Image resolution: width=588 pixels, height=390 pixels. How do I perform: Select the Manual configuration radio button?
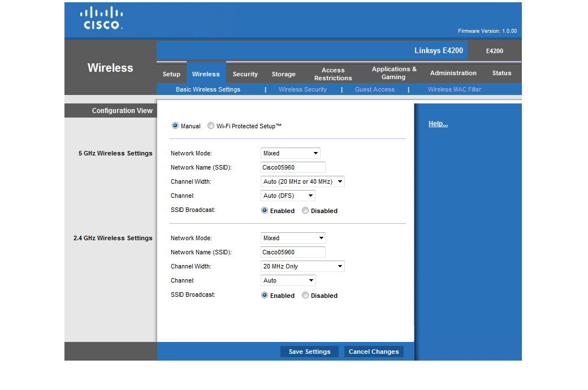coord(175,126)
